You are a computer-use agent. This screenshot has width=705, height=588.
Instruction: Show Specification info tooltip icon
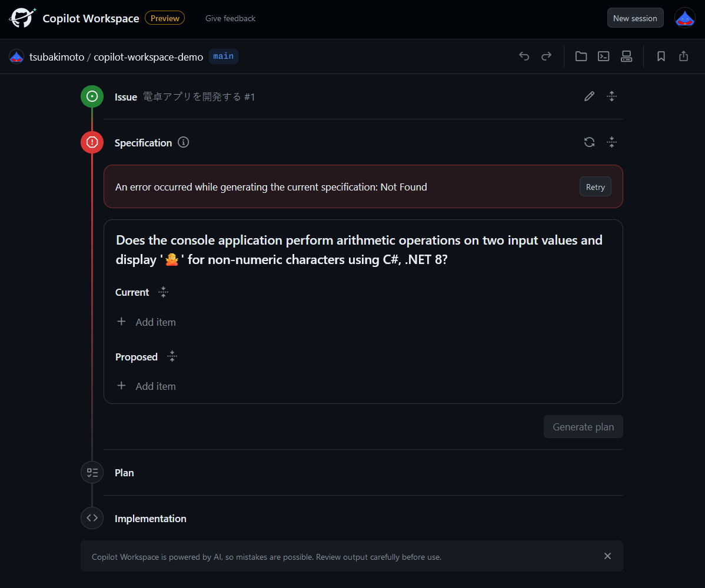(x=184, y=142)
